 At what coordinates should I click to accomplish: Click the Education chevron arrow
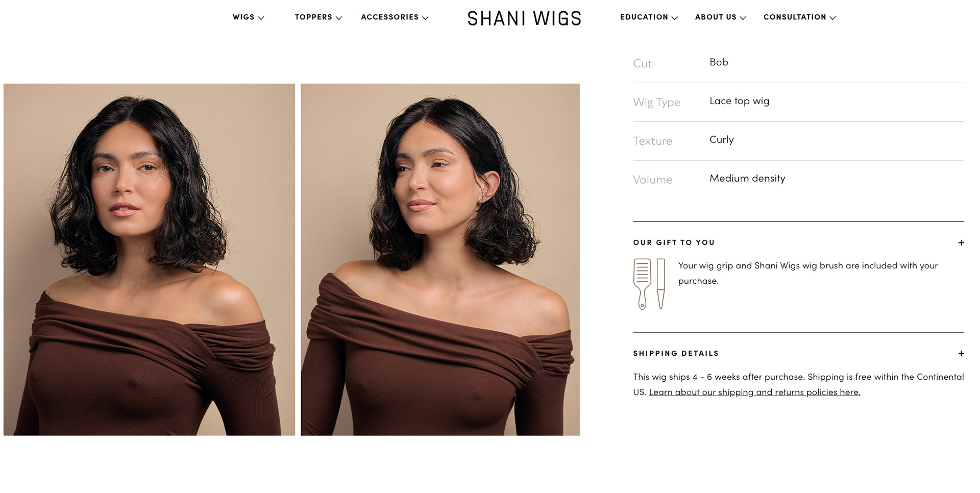click(674, 18)
